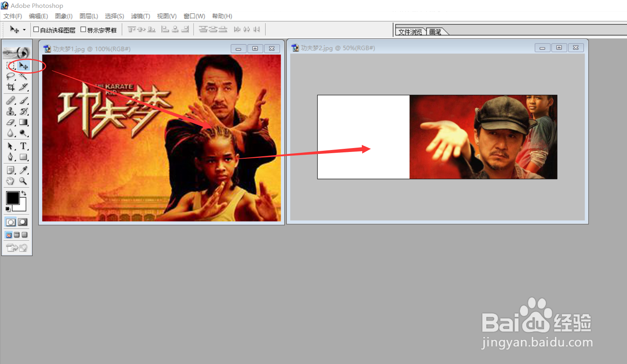Select the Eyedropper tool
This screenshot has width=627, height=364.
click(24, 170)
